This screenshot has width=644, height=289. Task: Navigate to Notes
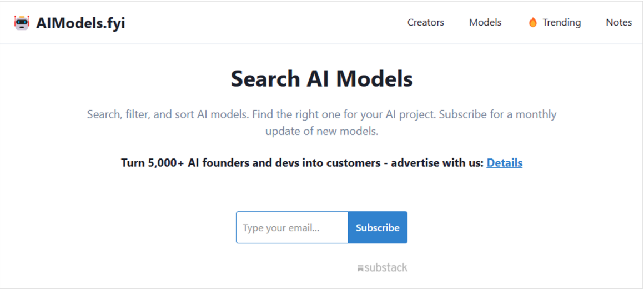coord(618,23)
